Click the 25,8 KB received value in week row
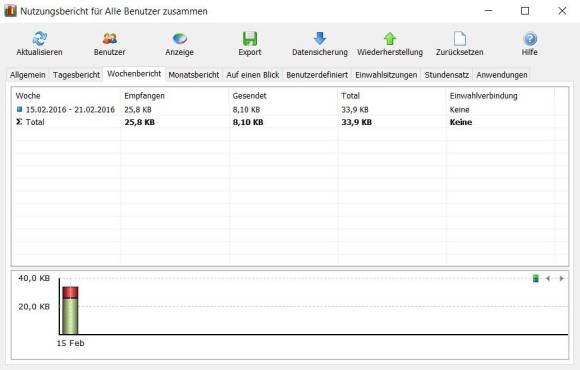This screenshot has width=580, height=370. pos(138,110)
